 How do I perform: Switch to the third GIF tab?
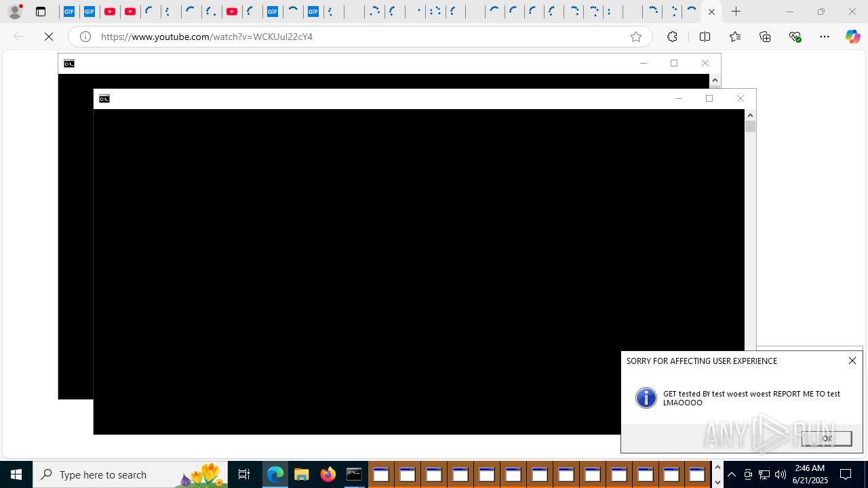coord(273,12)
